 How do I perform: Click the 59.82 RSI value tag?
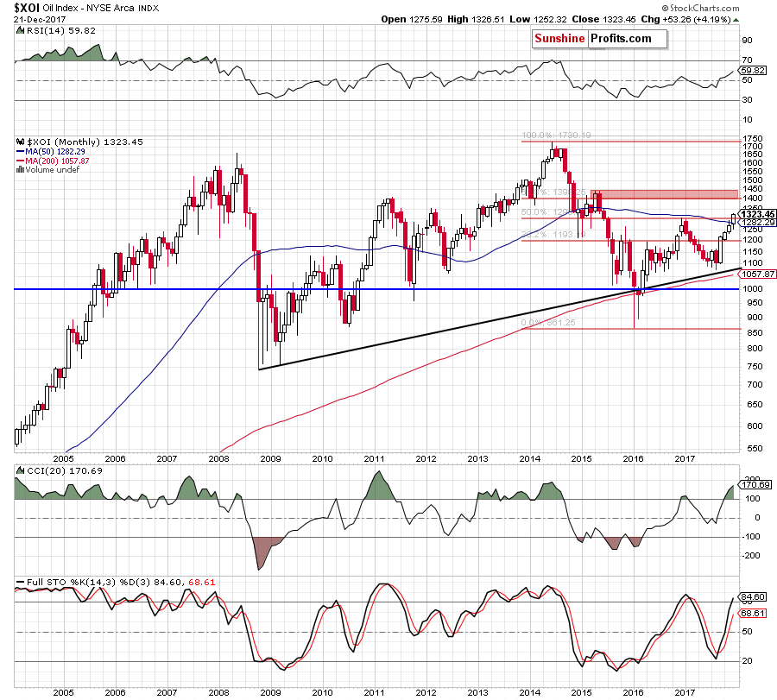(x=752, y=71)
